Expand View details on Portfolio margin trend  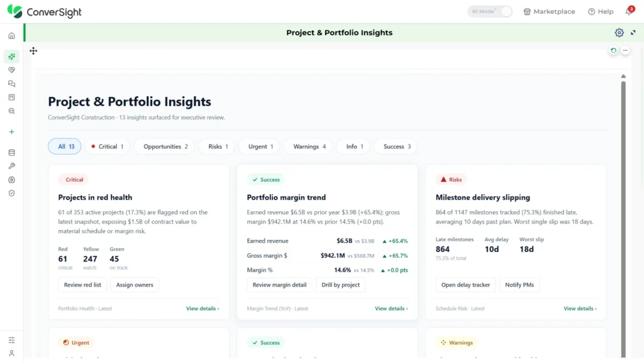pos(391,309)
